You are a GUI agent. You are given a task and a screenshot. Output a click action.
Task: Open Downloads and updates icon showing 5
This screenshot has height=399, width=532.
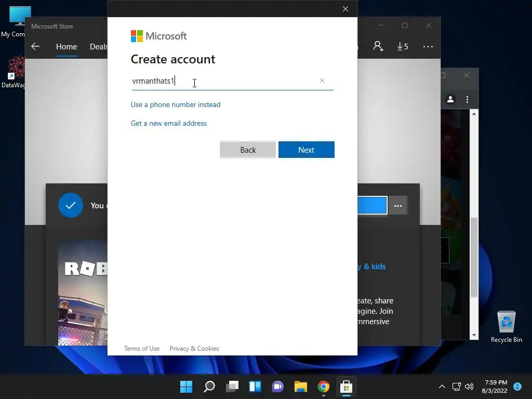tap(403, 46)
